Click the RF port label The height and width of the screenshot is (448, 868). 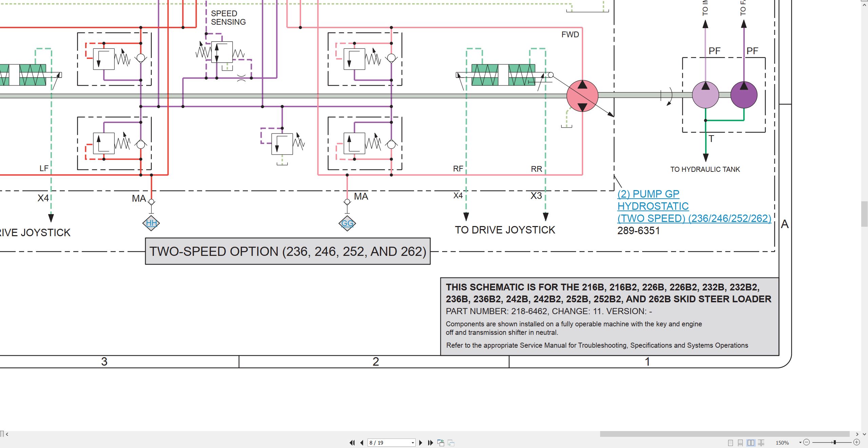coord(458,169)
